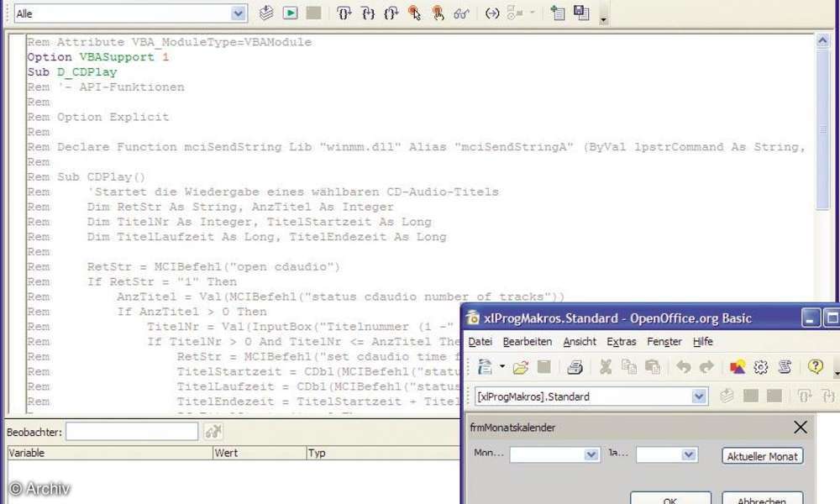Click into the Beobachter input field
This screenshot has width=840, height=504.
(132, 432)
